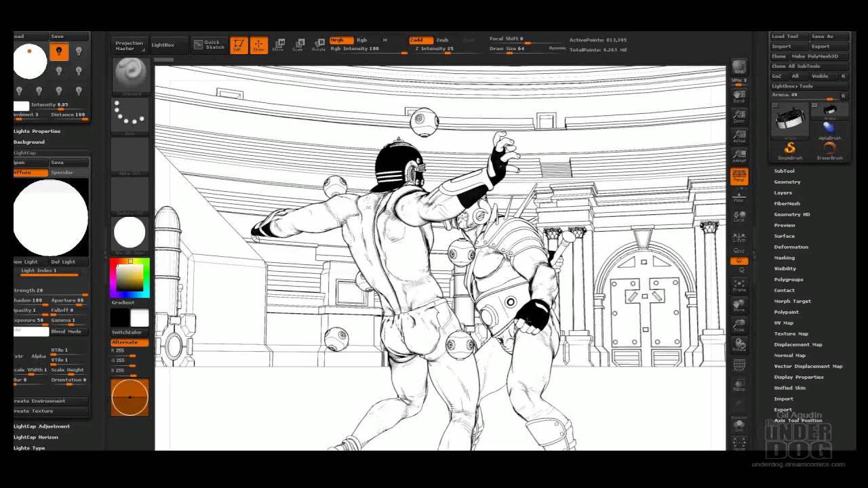Click the Zoom canvas icon
The image size is (868, 488).
(739, 117)
